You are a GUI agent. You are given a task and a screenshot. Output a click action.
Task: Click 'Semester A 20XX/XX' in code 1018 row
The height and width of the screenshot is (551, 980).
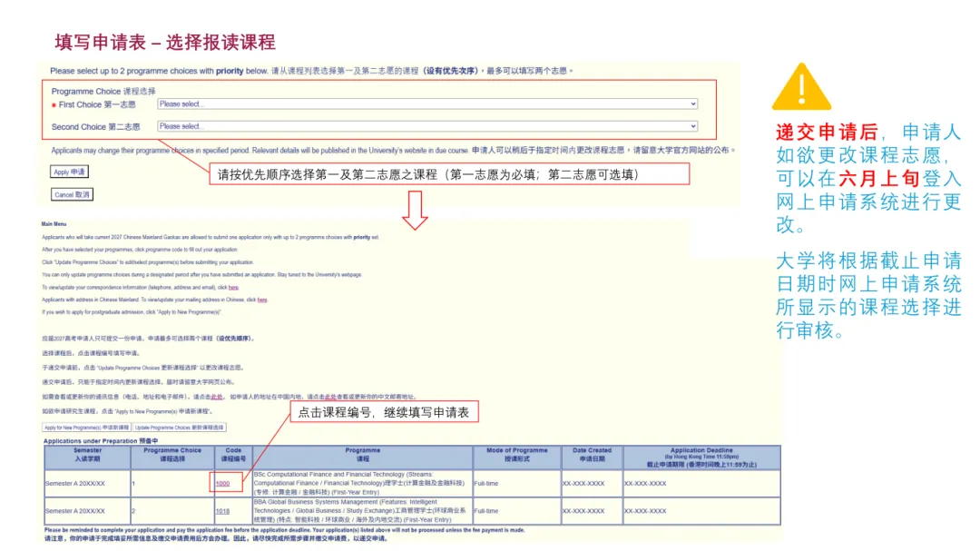(x=75, y=511)
